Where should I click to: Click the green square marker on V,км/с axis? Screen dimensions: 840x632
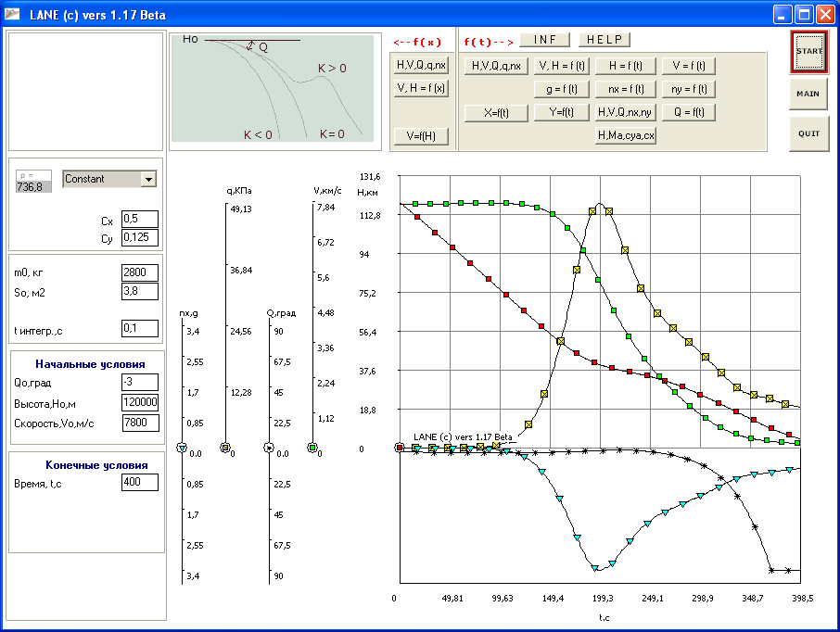pyautogui.click(x=312, y=449)
